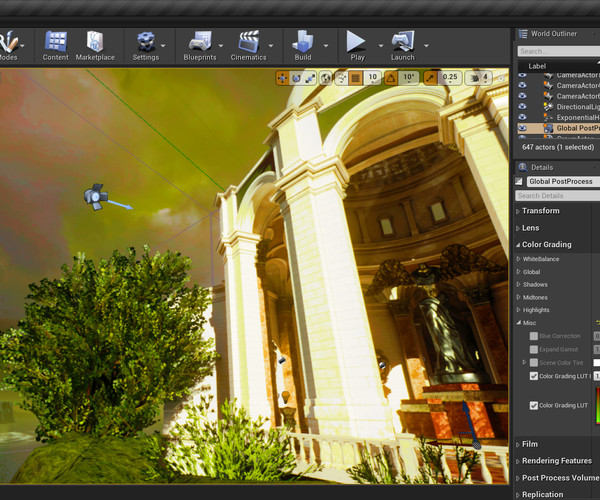Open the Play options dropdown arrow
600x500 pixels.
[381, 46]
